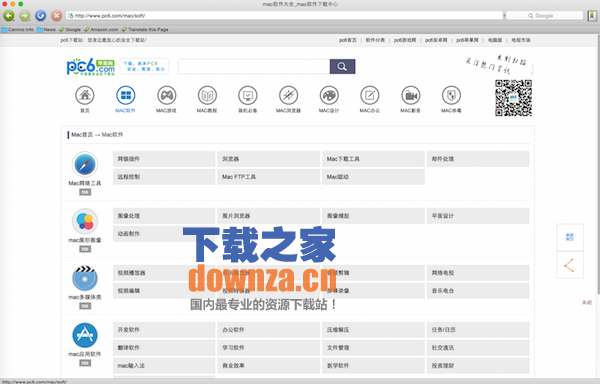This screenshot has height=384, width=600.
Task: Open the 开发软件 category
Action: (164, 330)
